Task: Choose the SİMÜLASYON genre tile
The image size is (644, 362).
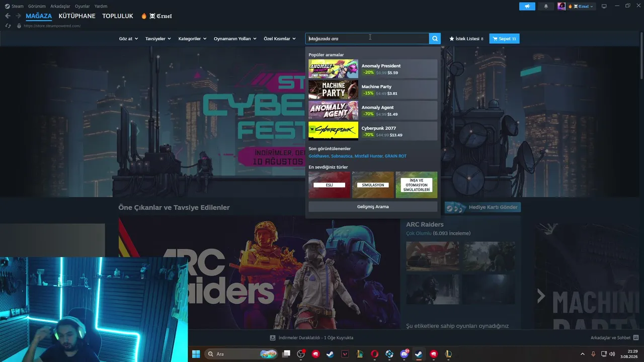Action: [373, 185]
